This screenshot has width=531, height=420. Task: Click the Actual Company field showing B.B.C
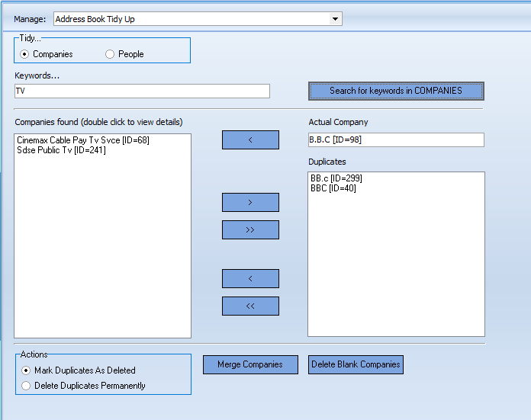(395, 139)
